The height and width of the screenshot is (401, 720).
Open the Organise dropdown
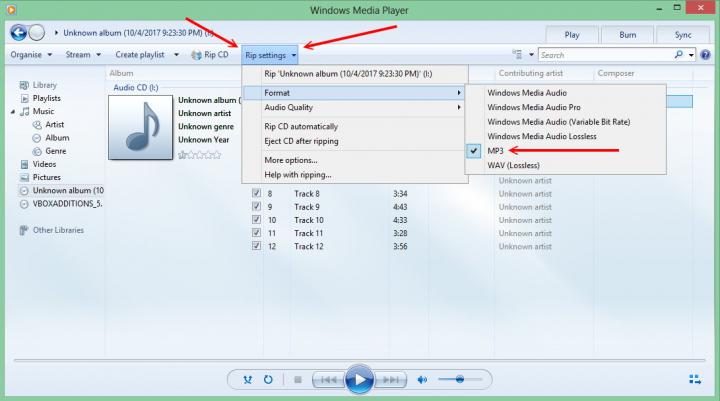pos(31,55)
